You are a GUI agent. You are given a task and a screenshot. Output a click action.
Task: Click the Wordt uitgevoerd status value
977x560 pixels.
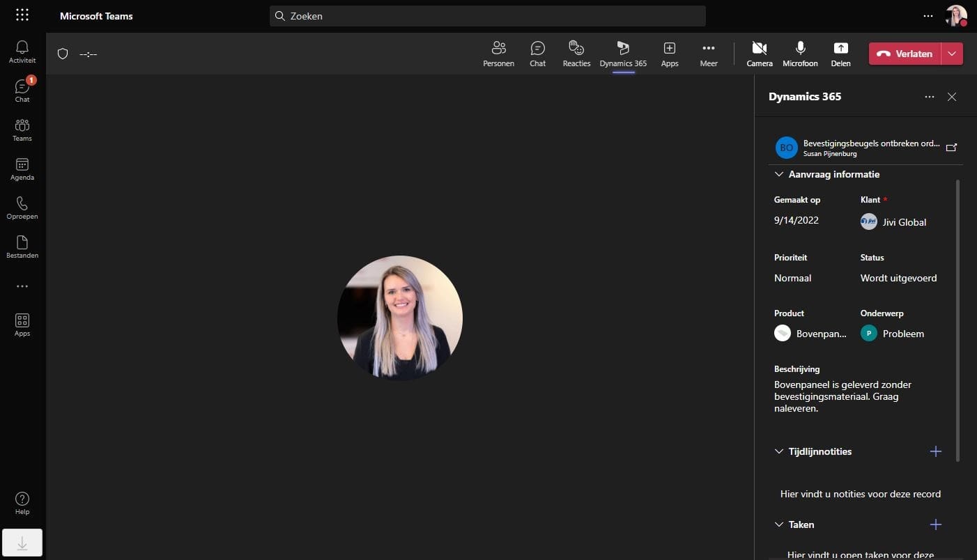pyautogui.click(x=899, y=278)
